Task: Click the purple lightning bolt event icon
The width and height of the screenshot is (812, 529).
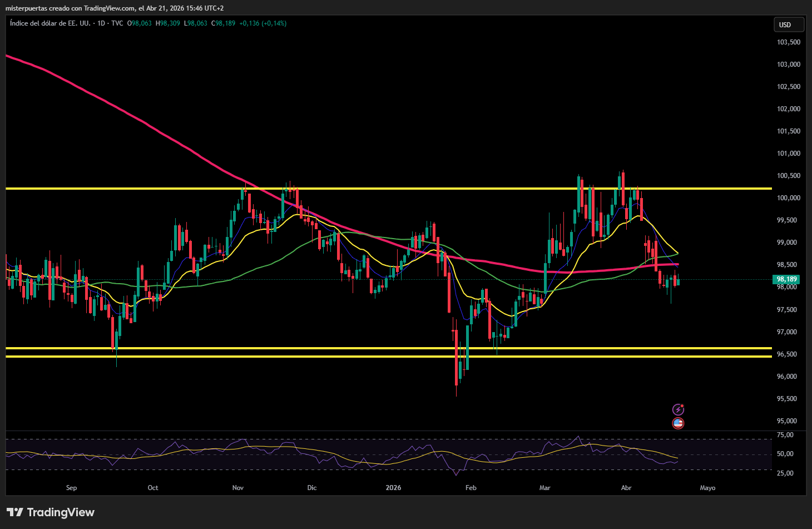Action: pos(678,410)
